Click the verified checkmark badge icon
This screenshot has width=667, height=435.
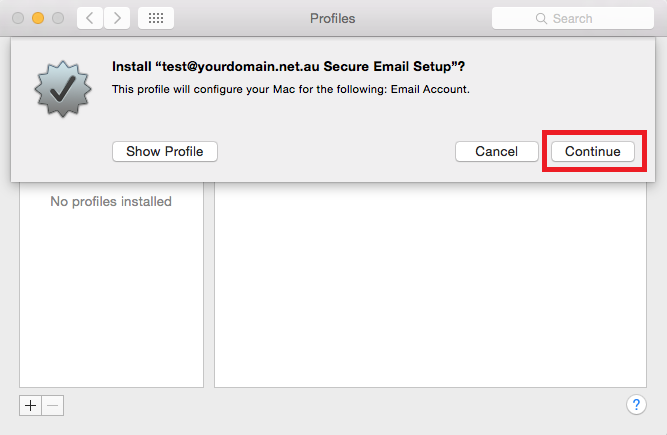coord(63,88)
